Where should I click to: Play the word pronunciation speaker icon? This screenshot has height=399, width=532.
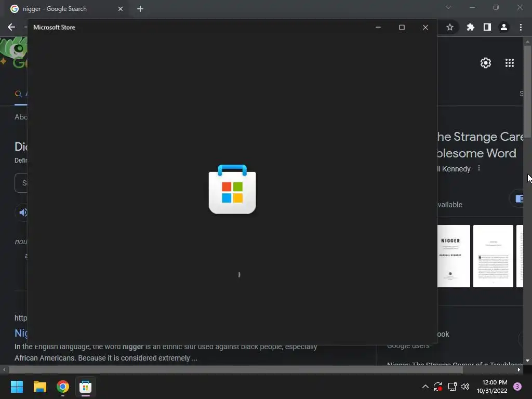23,212
